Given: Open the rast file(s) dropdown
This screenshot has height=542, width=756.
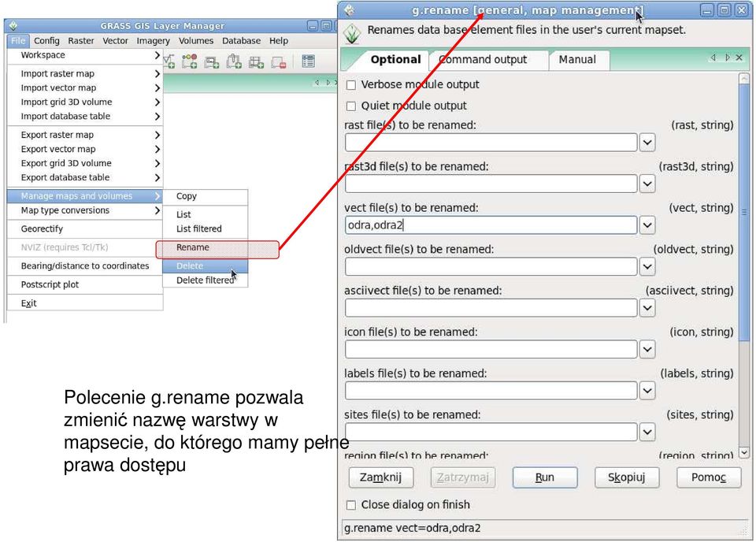Looking at the screenshot, I should pyautogui.click(x=647, y=143).
